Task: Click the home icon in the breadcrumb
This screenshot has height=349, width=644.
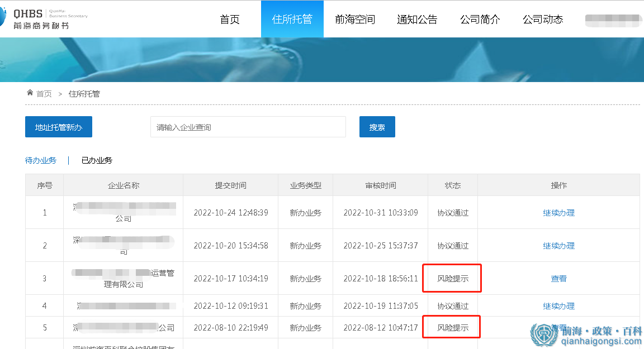Action: [x=29, y=93]
